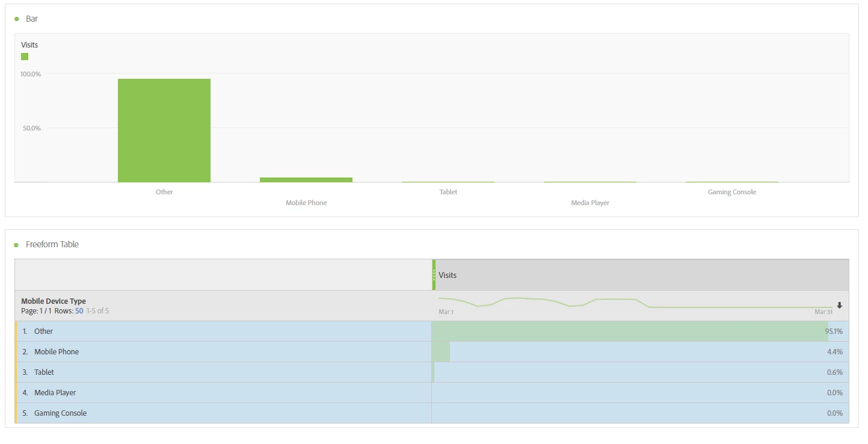This screenshot has width=868, height=444.
Task: Click the Tablet axis label
Action: pyautogui.click(x=448, y=192)
